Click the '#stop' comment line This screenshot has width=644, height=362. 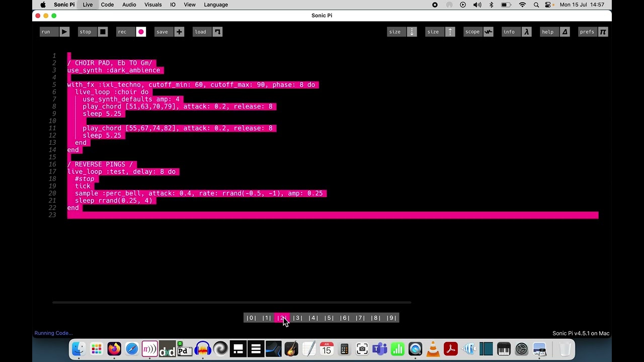pos(85,179)
